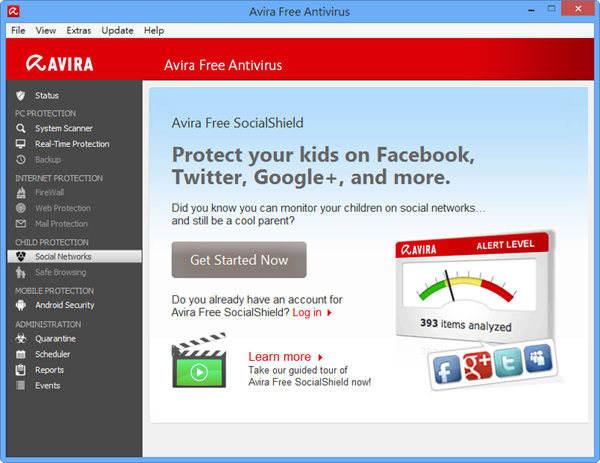
Task: Open the Extras menu
Action: click(79, 30)
